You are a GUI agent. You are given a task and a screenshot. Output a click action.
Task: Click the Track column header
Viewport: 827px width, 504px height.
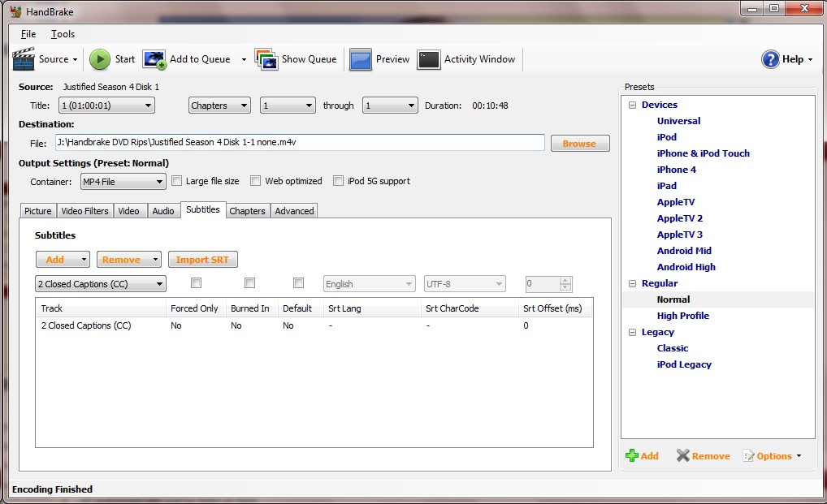click(101, 308)
